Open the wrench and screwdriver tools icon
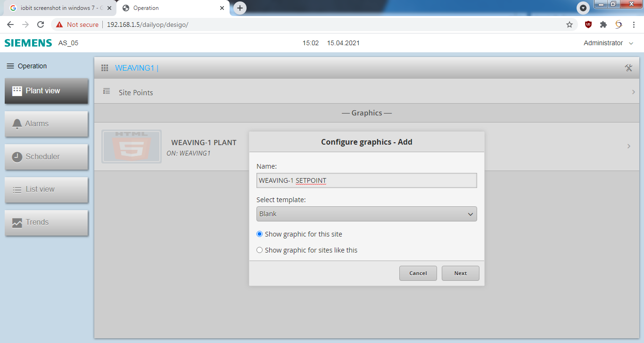Screen dimensions: 644x343 tap(628, 68)
